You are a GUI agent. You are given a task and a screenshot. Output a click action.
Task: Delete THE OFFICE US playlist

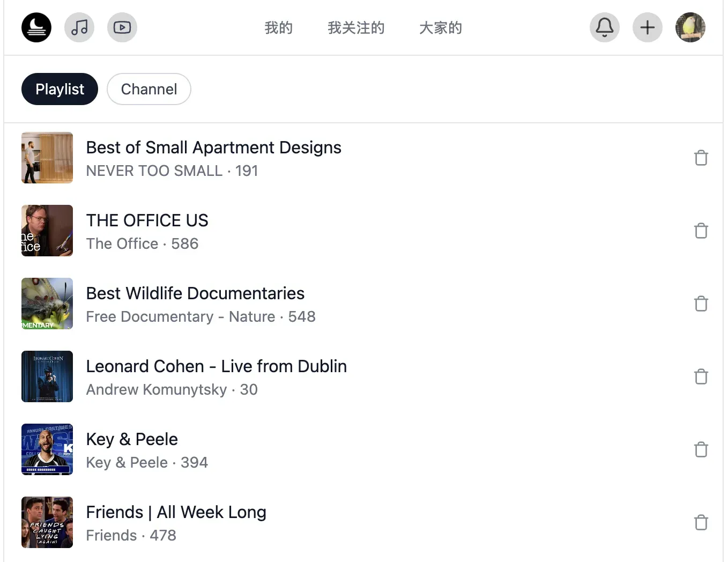pos(701,231)
